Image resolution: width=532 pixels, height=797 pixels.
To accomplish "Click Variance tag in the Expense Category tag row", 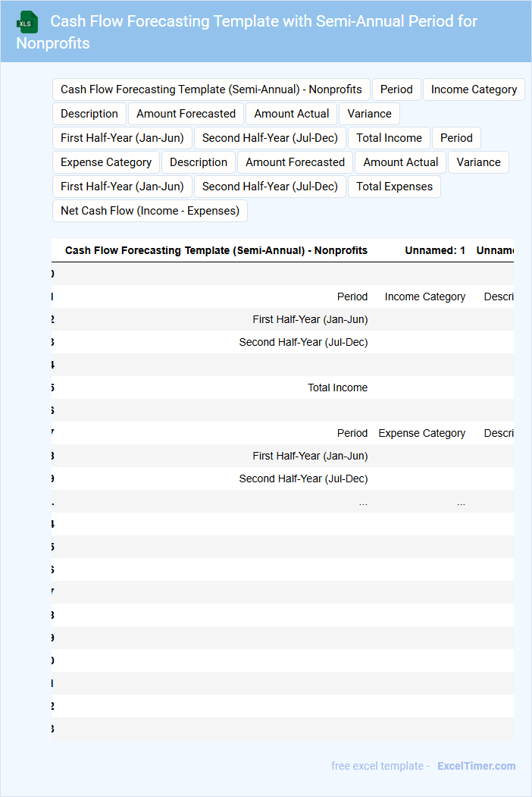I will tap(478, 162).
